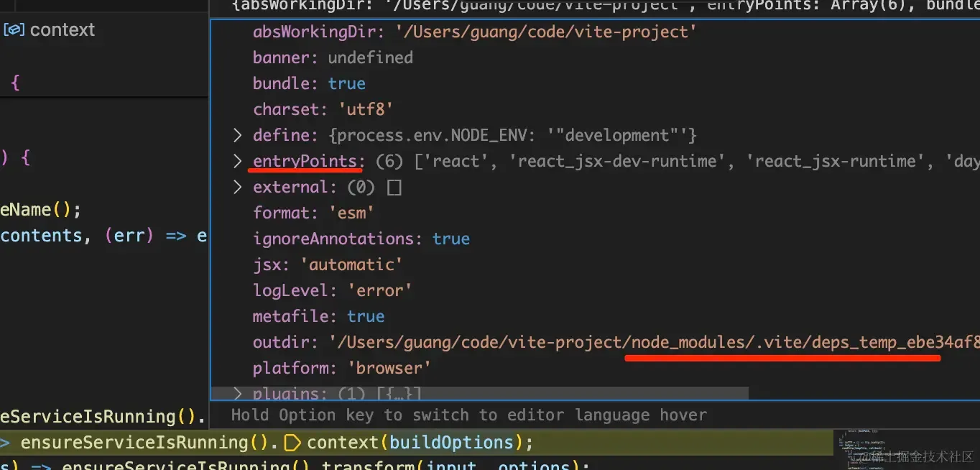The height and width of the screenshot is (470, 980).
Task: Expand the plugins array row
Action: [x=238, y=394]
